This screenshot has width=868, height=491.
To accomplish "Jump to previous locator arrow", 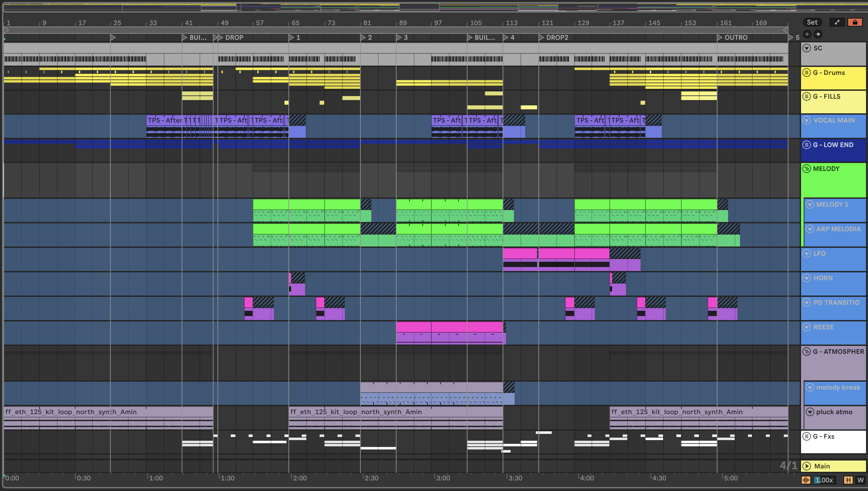I will coord(807,34).
